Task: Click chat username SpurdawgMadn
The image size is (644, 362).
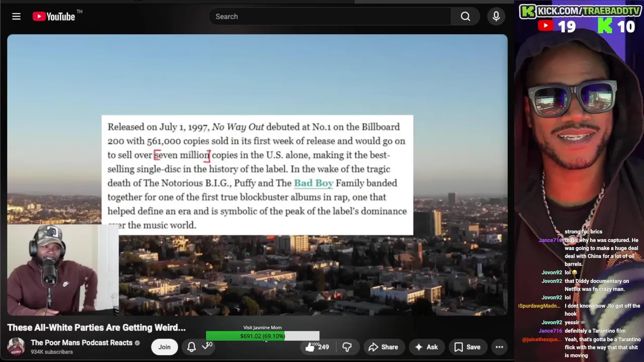Action: 540,306
